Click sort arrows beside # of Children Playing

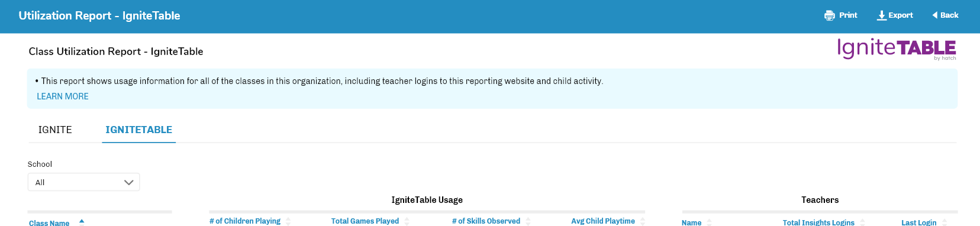tap(288, 221)
